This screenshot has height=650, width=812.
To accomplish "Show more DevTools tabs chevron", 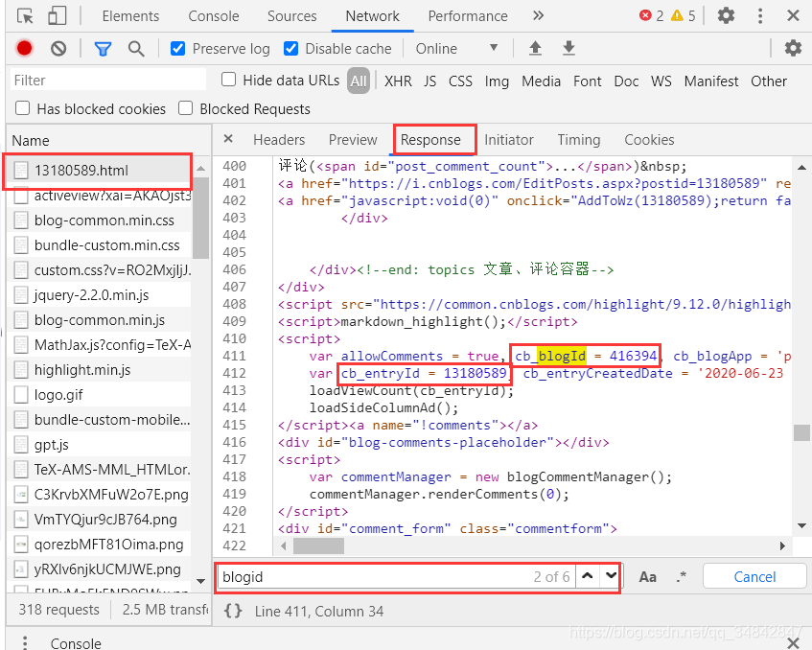I will [539, 15].
